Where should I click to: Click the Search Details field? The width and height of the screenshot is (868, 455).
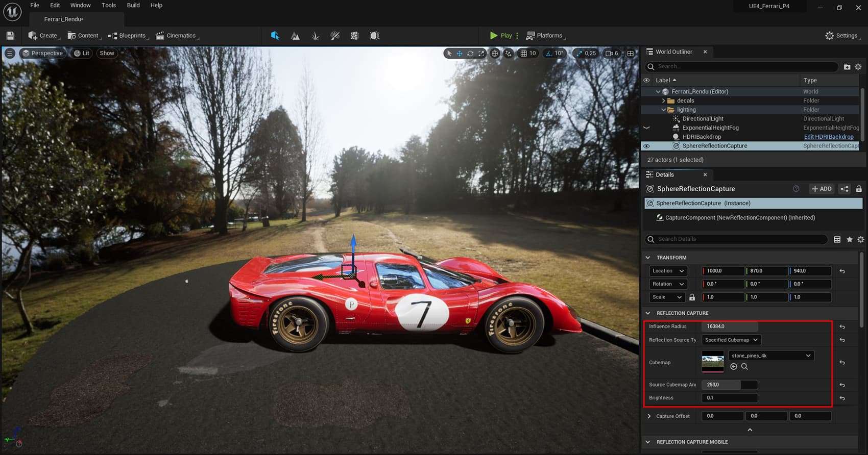point(736,239)
